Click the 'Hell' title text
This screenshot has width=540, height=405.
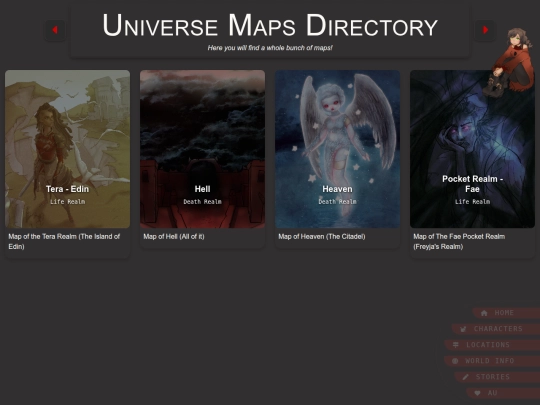pos(202,189)
